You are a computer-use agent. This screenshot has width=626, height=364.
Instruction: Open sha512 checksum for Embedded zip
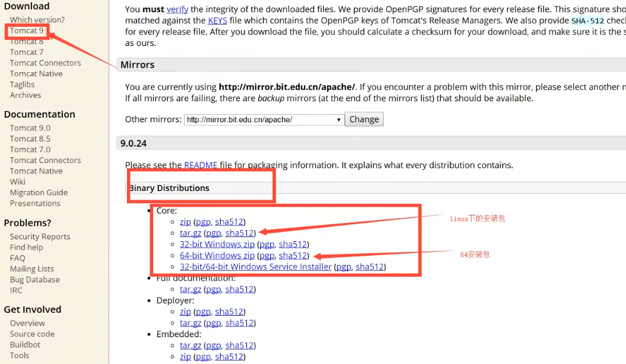[x=229, y=357]
